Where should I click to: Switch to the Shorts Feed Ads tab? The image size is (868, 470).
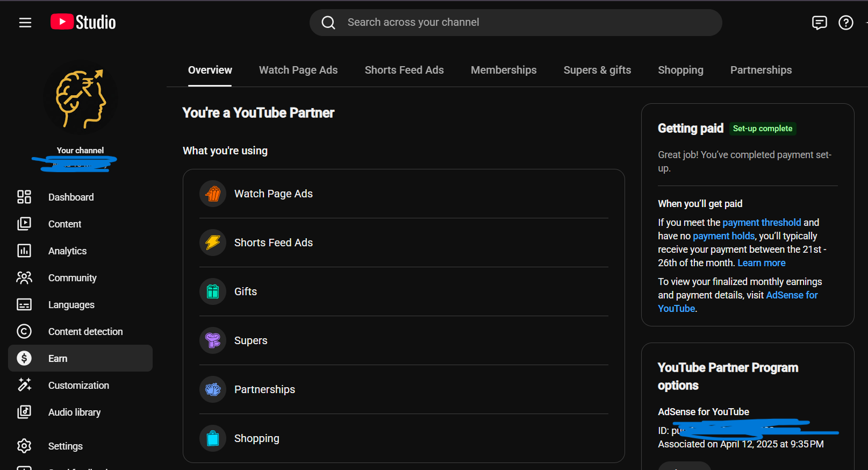[404, 70]
